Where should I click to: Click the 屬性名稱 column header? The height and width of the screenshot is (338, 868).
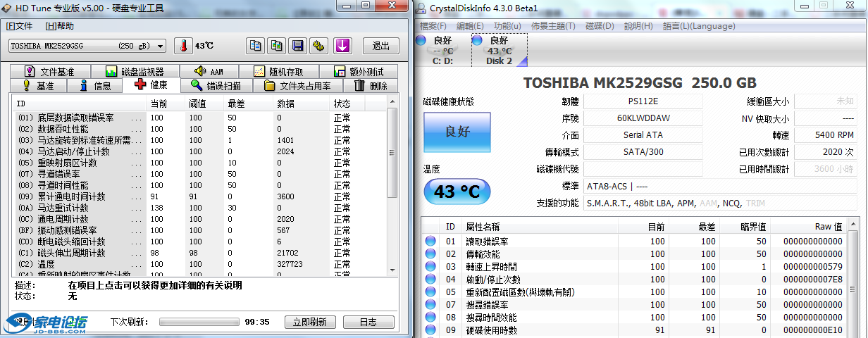tap(541, 227)
